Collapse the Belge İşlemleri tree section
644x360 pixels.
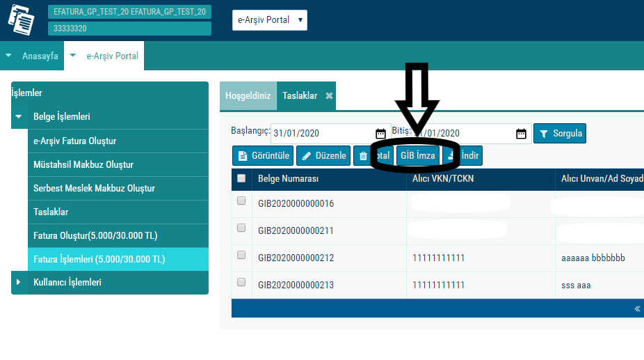point(19,117)
